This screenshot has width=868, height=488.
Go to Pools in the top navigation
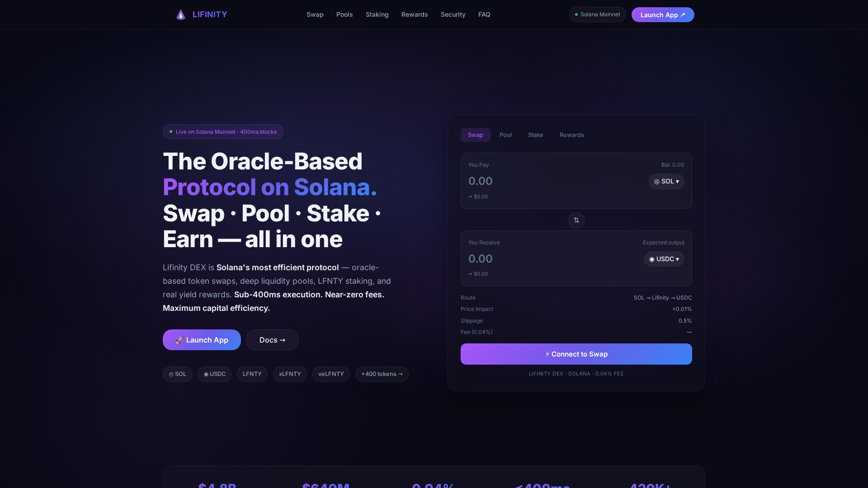point(344,14)
